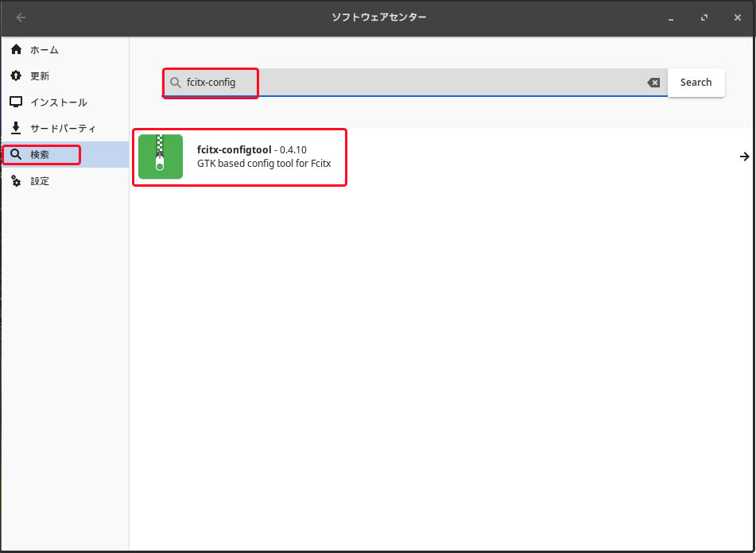
Task: Focus the fcitx-config search text field
Action: (413, 83)
